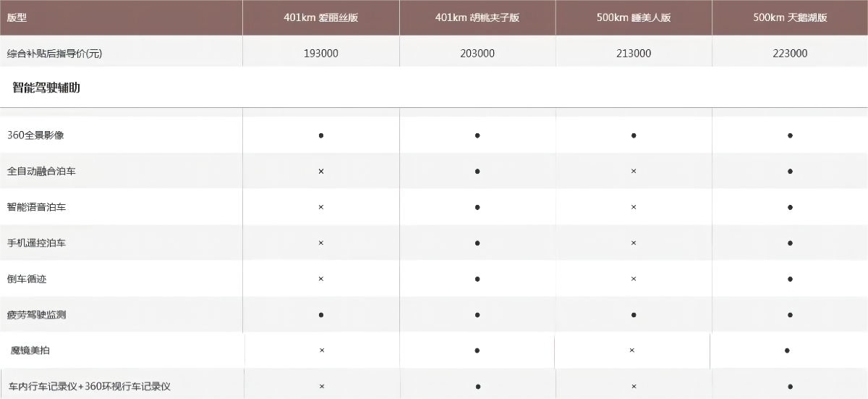
Task: Click the 360全景影像 row label
Action: 35,135
